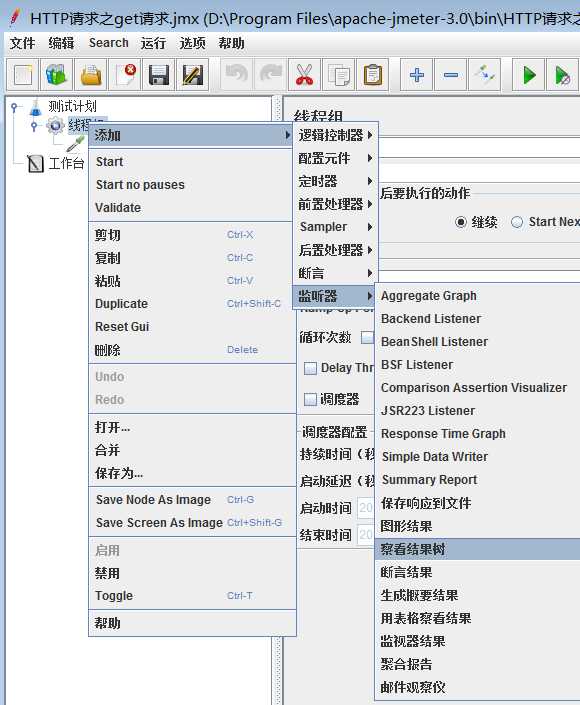Click the New test plan toolbar icon
Viewport: 580px width, 705px height.
click(x=23, y=75)
